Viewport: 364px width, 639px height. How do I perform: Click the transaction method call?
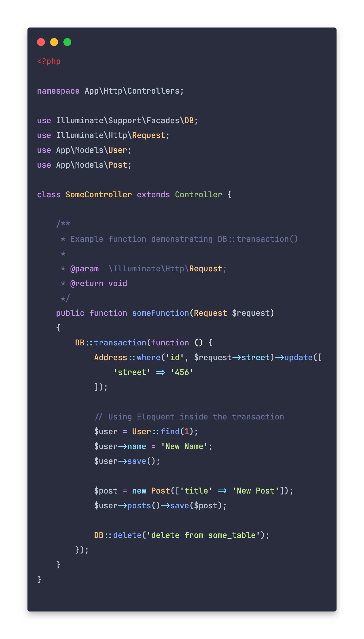(120, 343)
